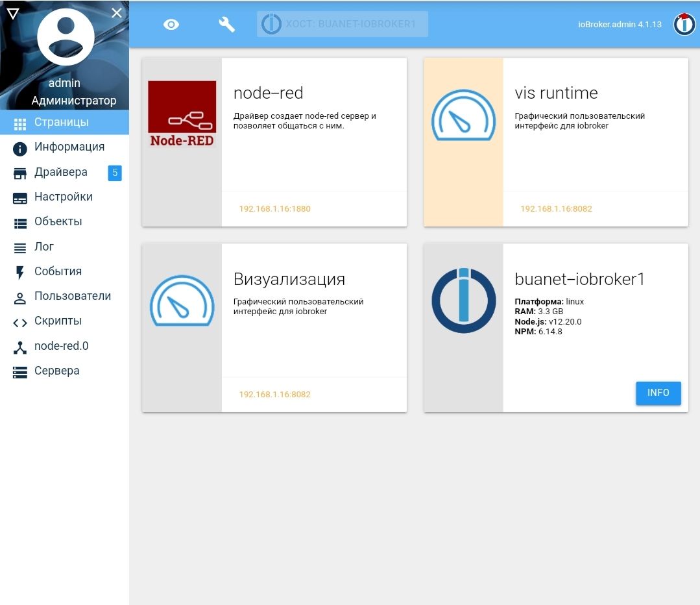This screenshot has height=605, width=700.
Task: Open Настройки in the sidebar
Action: coord(64,197)
